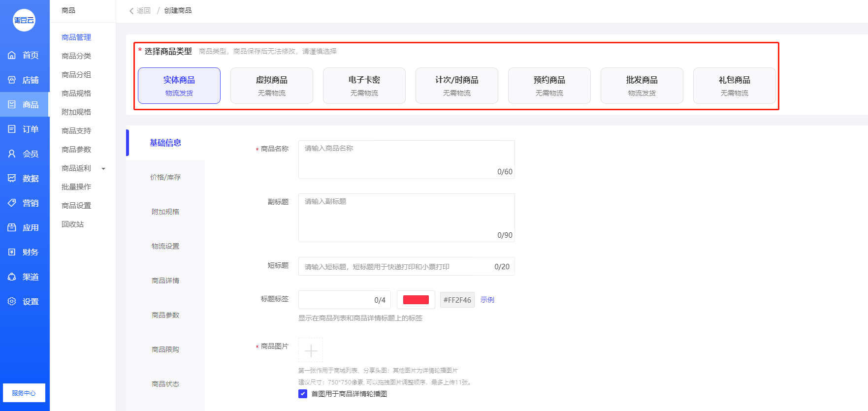The width and height of the screenshot is (868, 411).
Task: Click the home icon beside 首页
Action: (12, 55)
